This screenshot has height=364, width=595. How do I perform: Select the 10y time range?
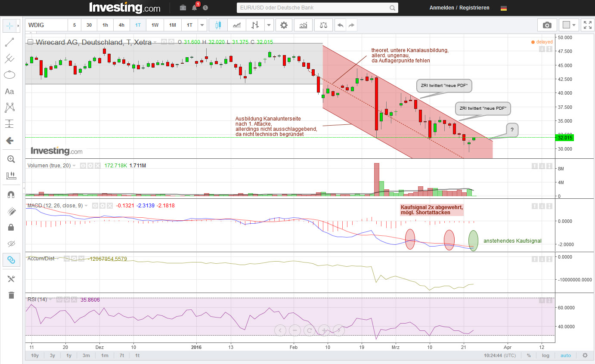point(35,355)
